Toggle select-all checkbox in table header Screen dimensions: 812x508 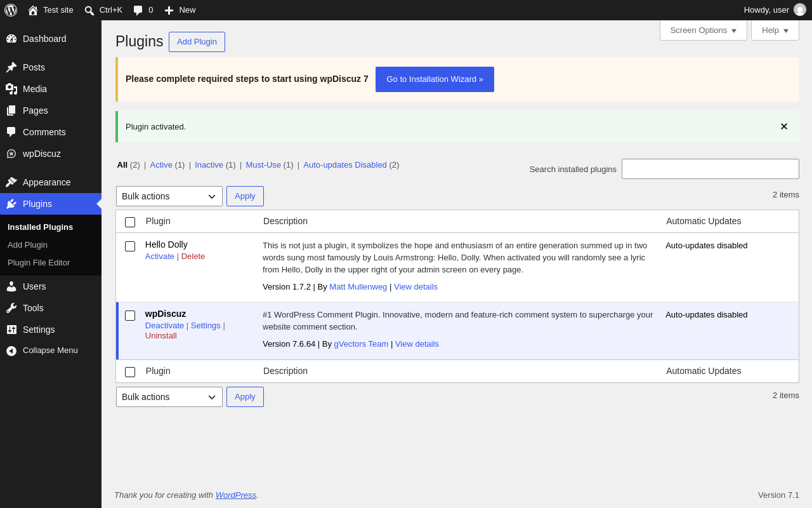[130, 222]
